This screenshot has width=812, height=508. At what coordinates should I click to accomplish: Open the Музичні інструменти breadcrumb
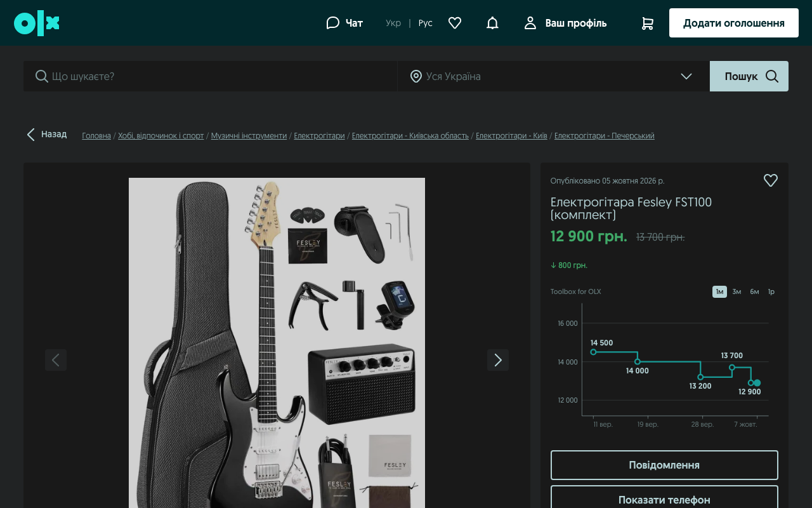click(249, 136)
